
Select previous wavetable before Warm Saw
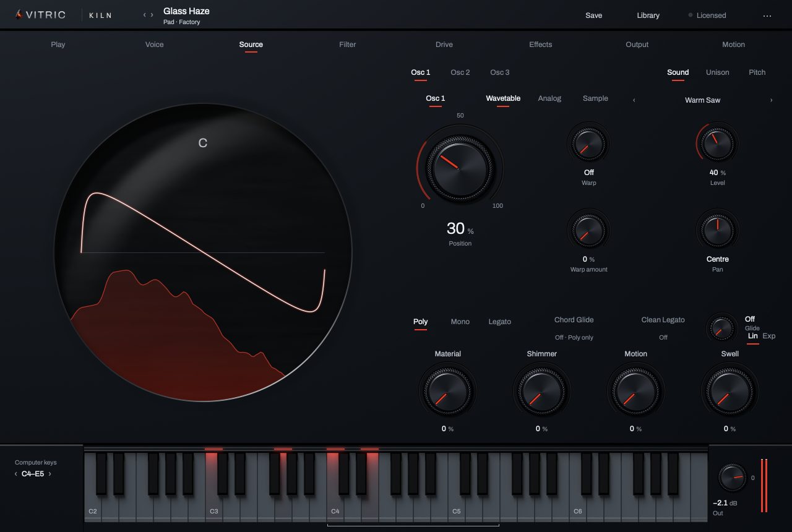coord(634,100)
